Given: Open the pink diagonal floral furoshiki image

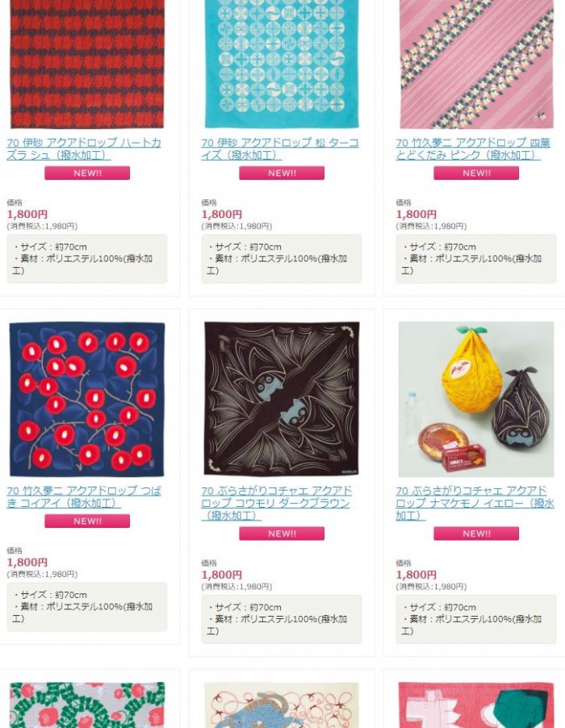Looking at the screenshot, I should (476, 64).
